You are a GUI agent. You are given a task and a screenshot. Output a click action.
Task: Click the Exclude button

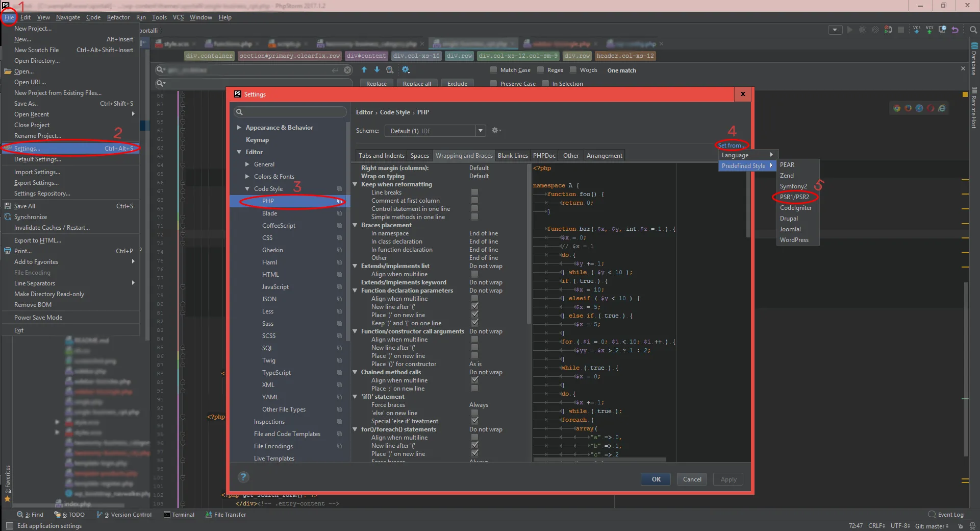[x=457, y=84]
